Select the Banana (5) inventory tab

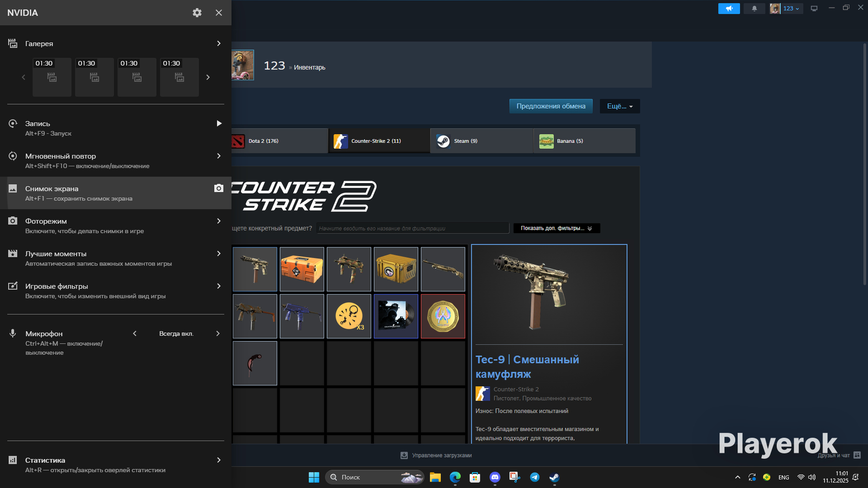click(x=584, y=141)
